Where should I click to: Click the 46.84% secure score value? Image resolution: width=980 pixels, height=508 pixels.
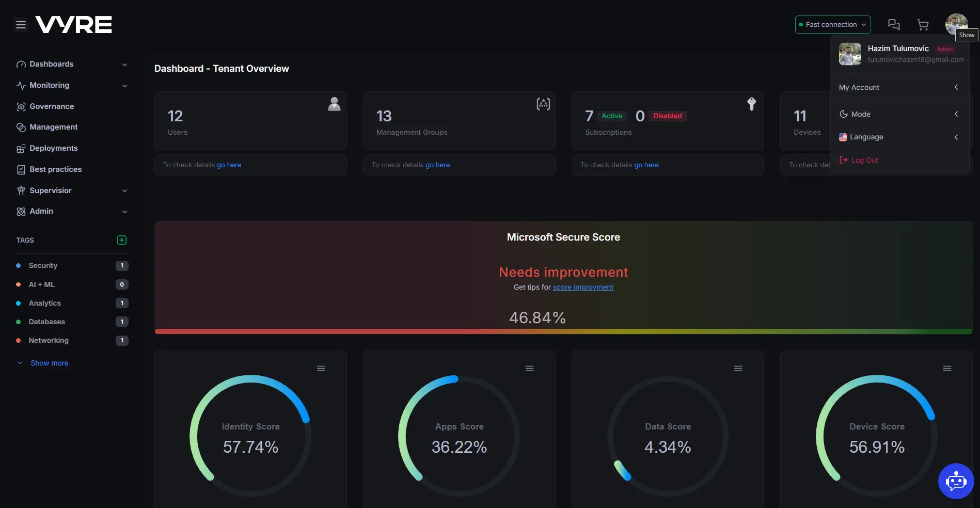538,317
